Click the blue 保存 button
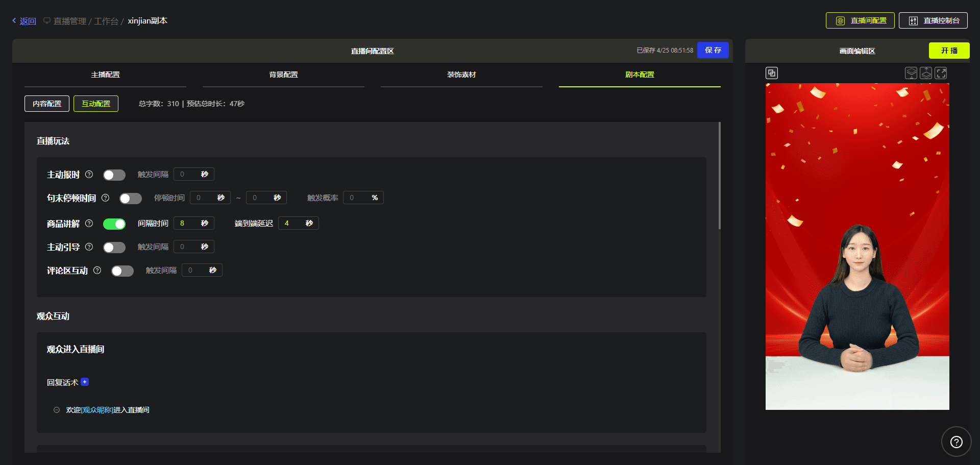Viewport: 980px width, 465px height. pos(713,50)
